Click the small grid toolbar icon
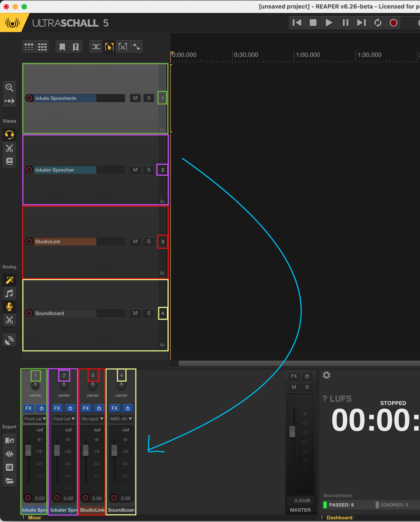 (29, 47)
